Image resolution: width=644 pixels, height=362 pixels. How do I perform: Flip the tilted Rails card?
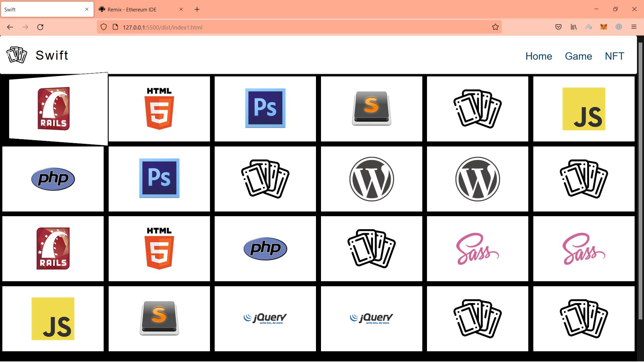pyautogui.click(x=58, y=109)
